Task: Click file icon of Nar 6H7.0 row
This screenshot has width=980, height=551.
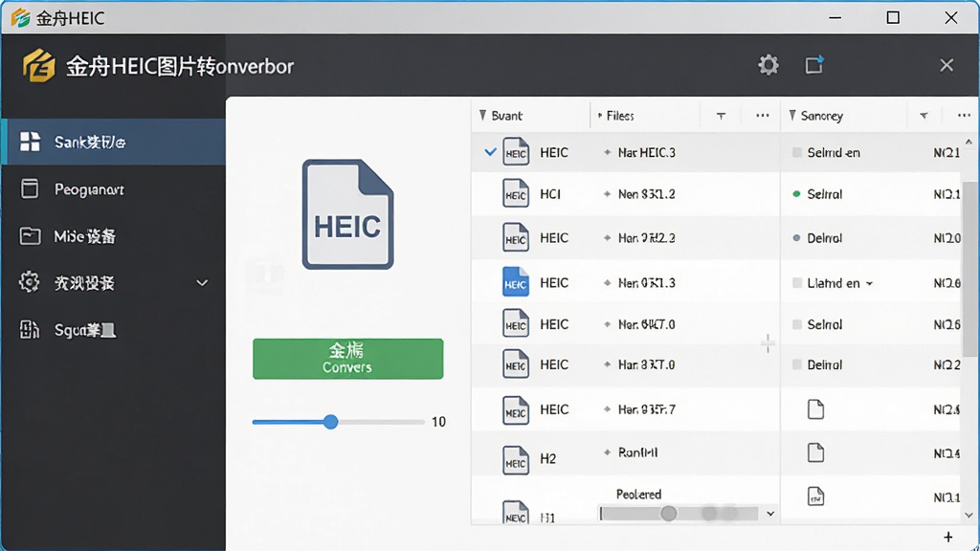Action: pyautogui.click(x=516, y=323)
